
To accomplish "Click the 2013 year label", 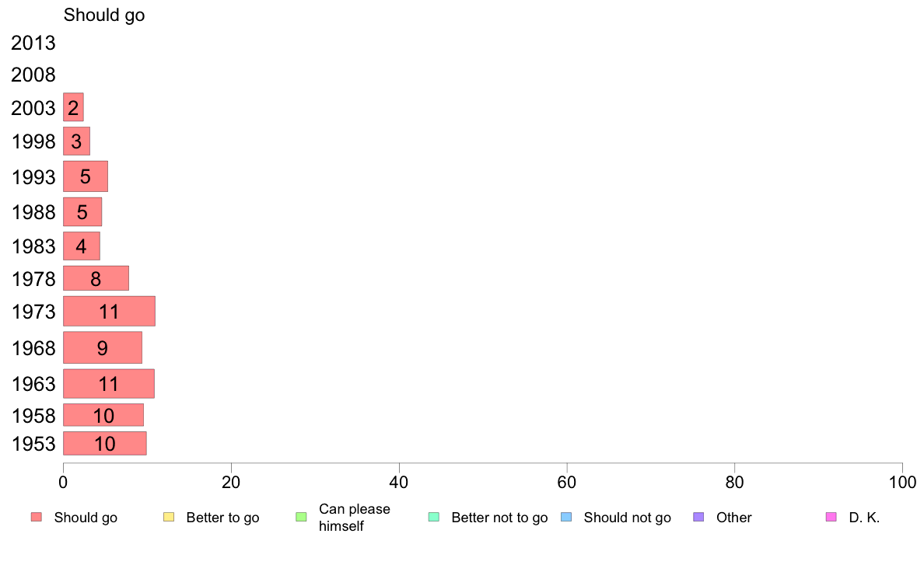I will [33, 43].
